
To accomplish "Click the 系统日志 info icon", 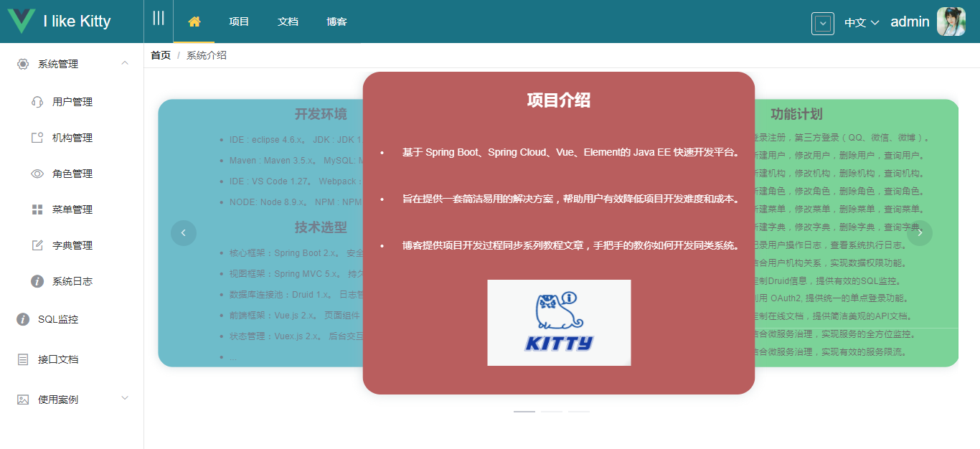I will pyautogui.click(x=37, y=281).
